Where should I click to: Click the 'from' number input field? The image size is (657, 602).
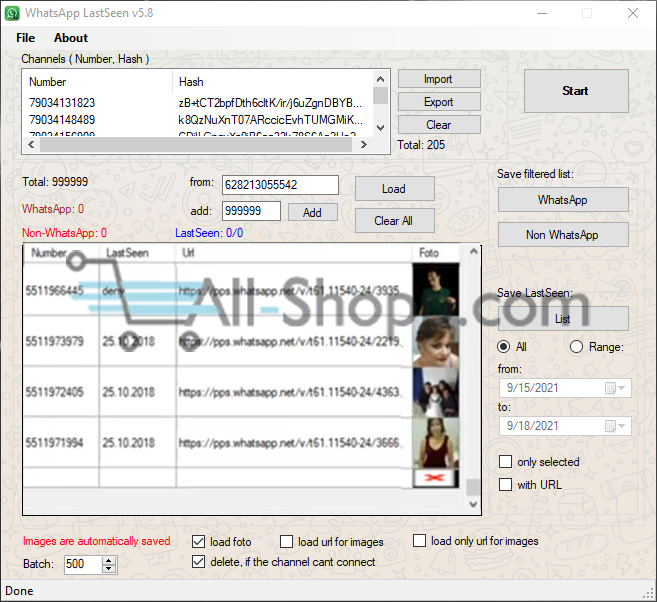pos(280,185)
